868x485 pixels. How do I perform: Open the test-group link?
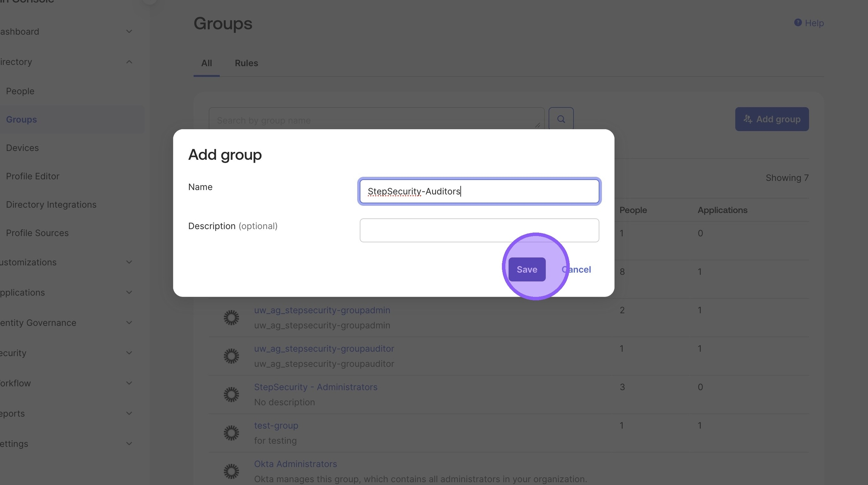tap(276, 425)
